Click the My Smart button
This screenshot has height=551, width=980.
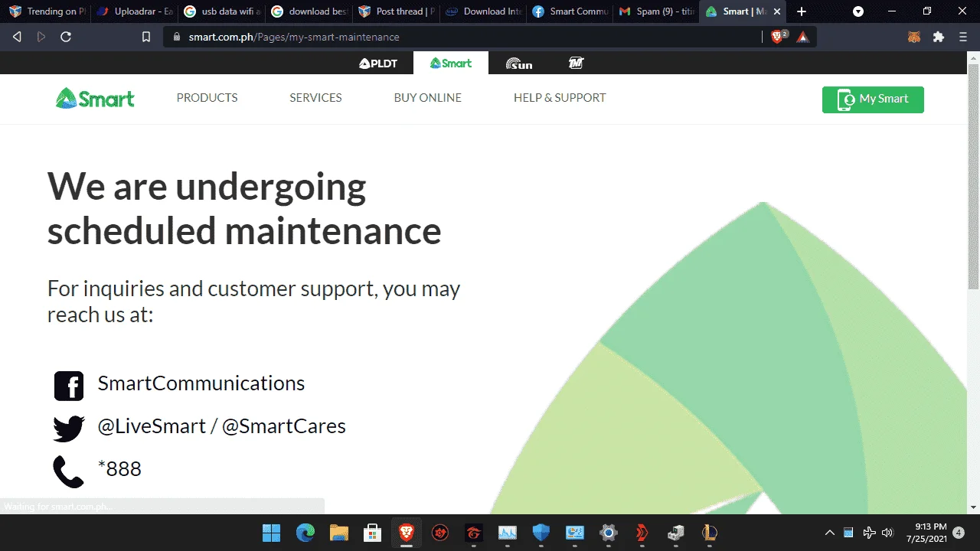tap(873, 99)
